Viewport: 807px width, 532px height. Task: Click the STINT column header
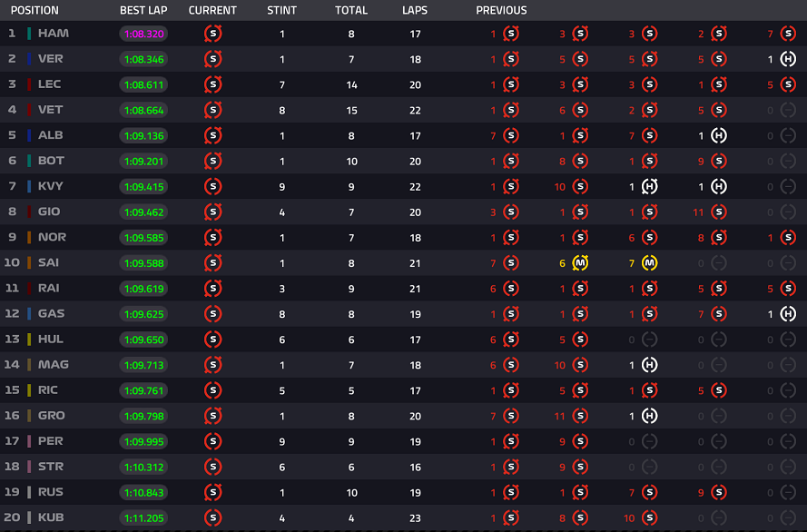pos(282,11)
